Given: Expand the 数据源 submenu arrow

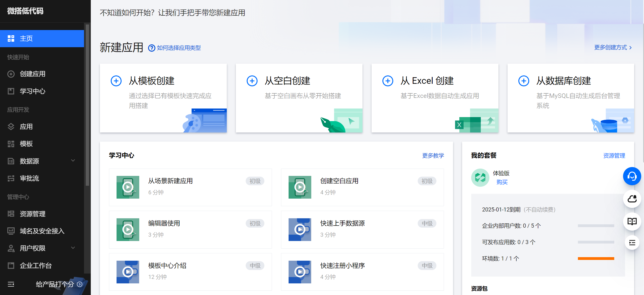Looking at the screenshot, I should [73, 160].
